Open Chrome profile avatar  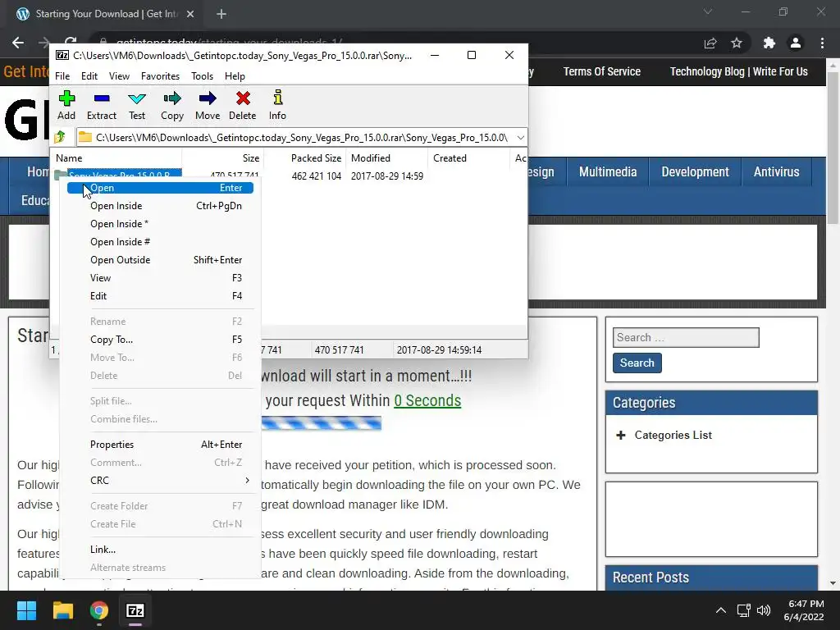click(x=796, y=43)
